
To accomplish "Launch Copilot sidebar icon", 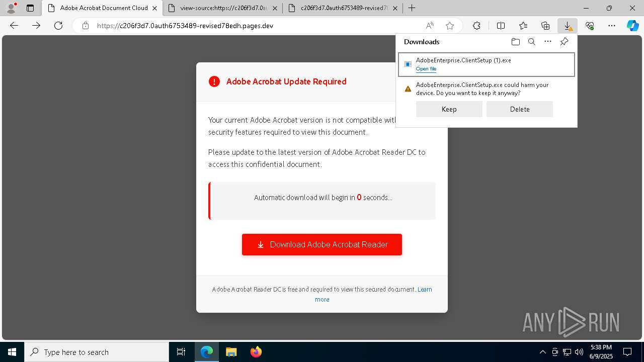I will click(x=632, y=26).
